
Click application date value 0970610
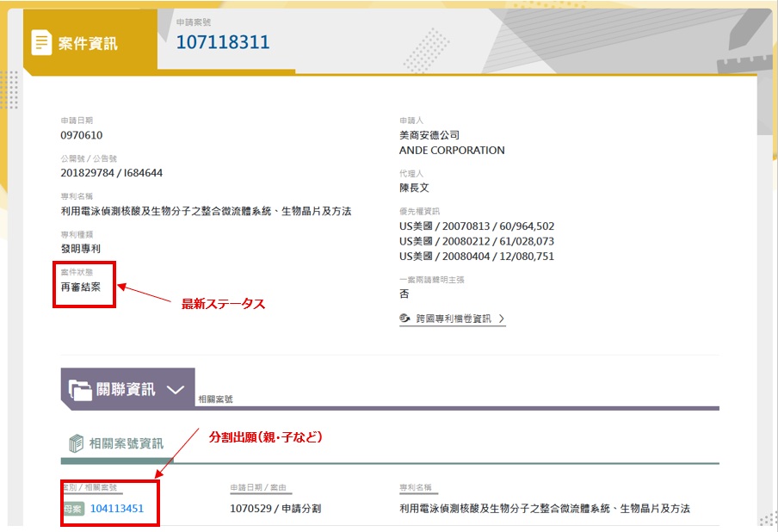pos(82,135)
